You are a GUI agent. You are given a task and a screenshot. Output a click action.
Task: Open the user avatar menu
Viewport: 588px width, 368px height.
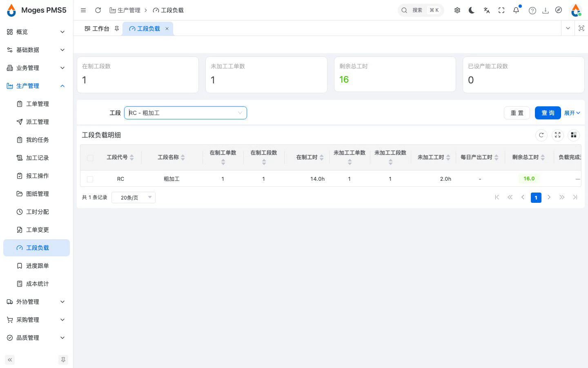(576, 10)
